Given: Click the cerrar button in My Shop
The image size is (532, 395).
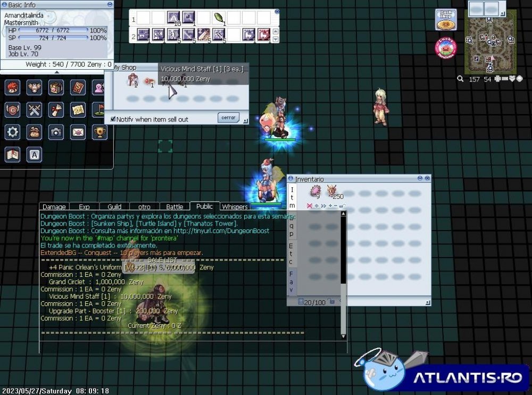Looking at the screenshot, I should [229, 118].
